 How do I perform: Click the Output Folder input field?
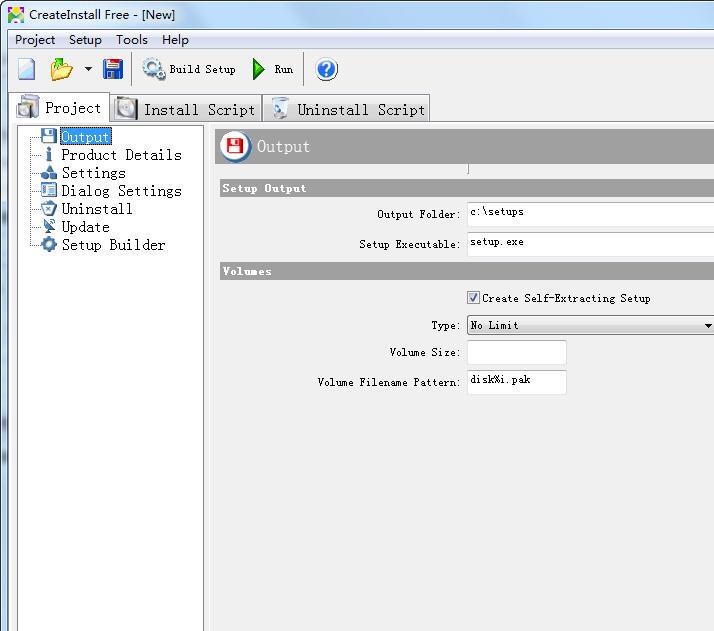click(590, 214)
